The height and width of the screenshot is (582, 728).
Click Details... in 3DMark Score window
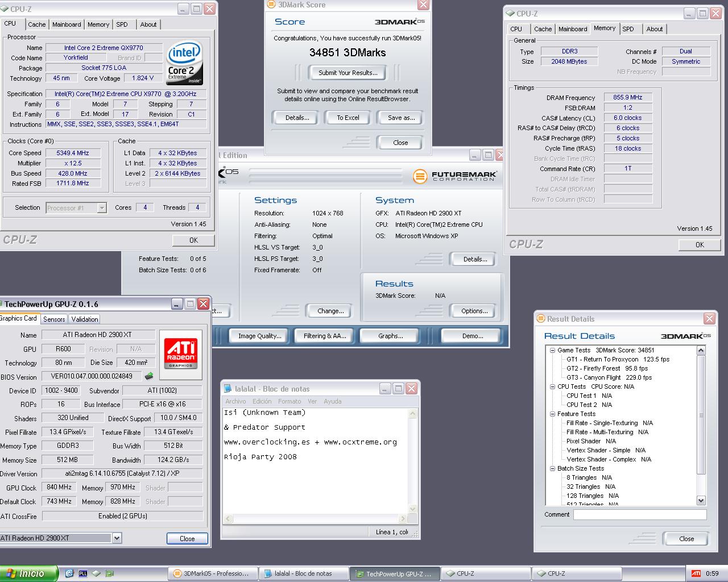point(297,118)
